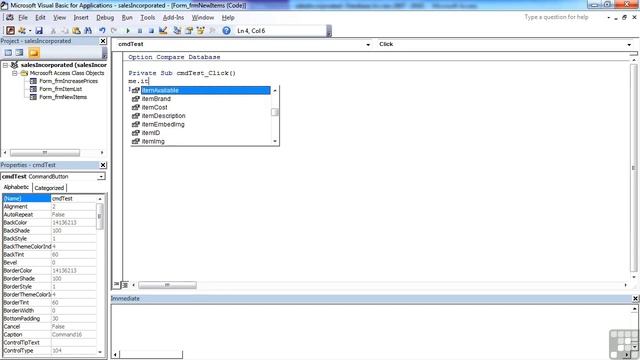Close the Properties panel
Screen dimensions: 640x360
pyautogui.click(x=103, y=165)
